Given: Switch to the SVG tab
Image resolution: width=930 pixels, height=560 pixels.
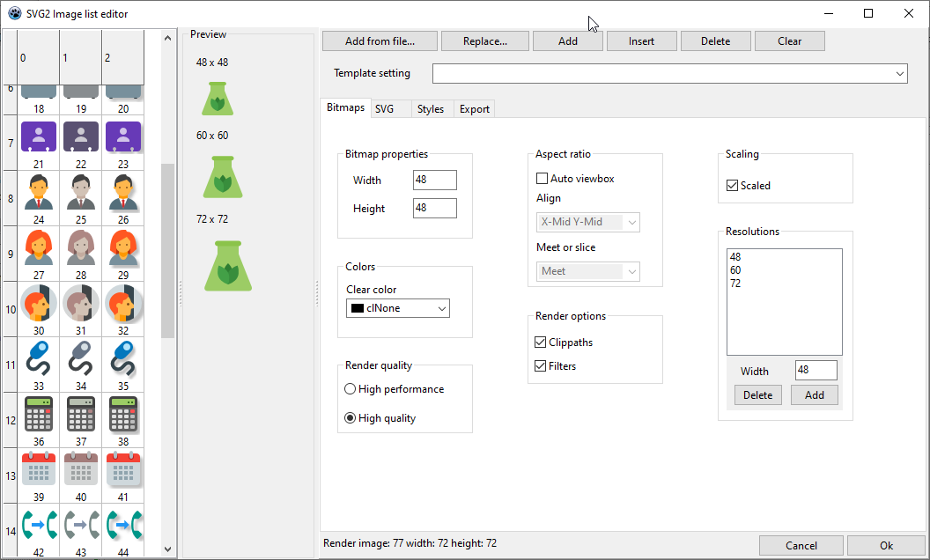Looking at the screenshot, I should [384, 109].
